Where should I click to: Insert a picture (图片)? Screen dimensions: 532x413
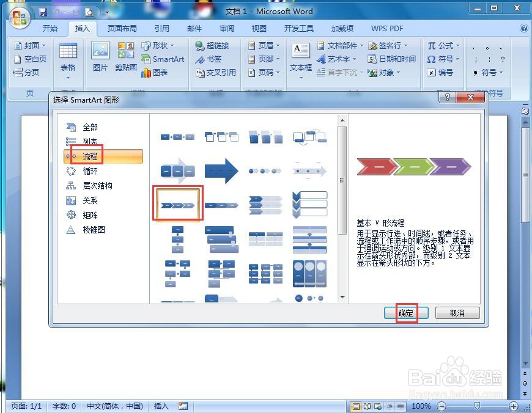[100, 57]
